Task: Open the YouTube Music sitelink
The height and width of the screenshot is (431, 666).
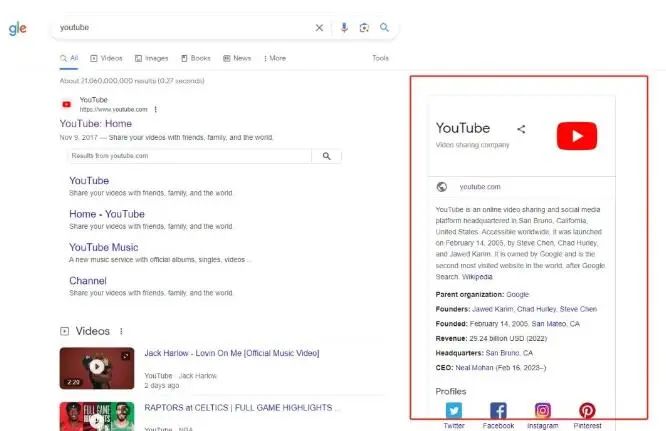Action: coord(104,247)
